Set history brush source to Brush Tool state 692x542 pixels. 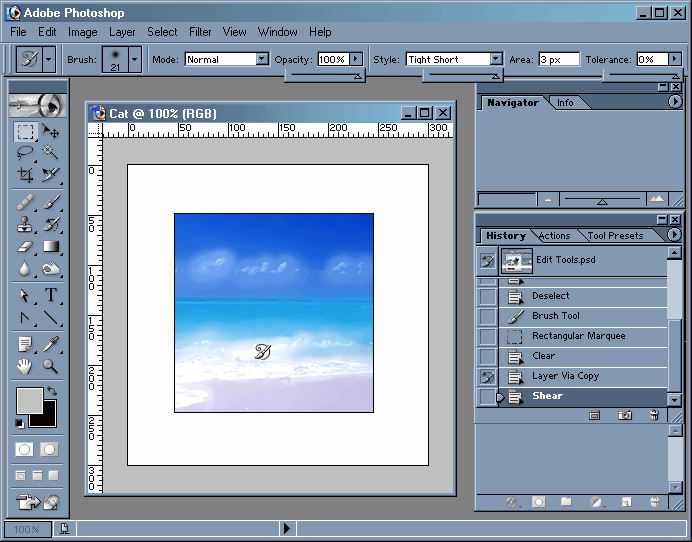pyautogui.click(x=488, y=316)
